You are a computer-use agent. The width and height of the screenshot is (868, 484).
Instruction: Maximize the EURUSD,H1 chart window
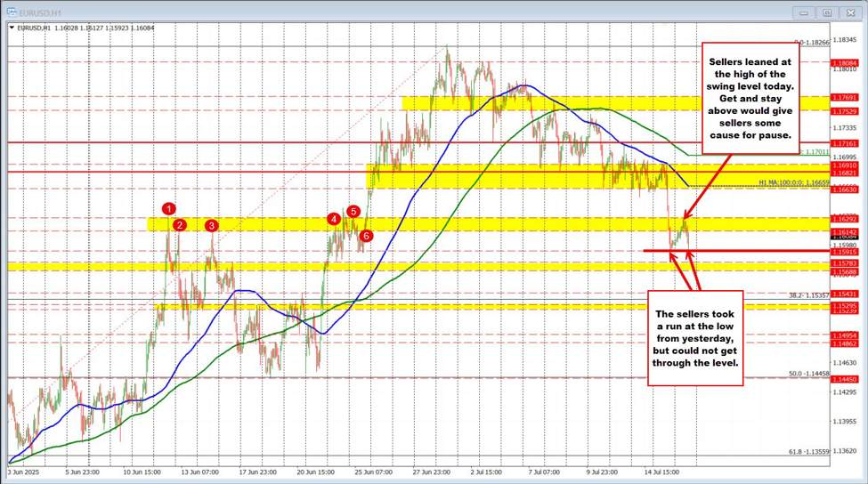point(826,12)
